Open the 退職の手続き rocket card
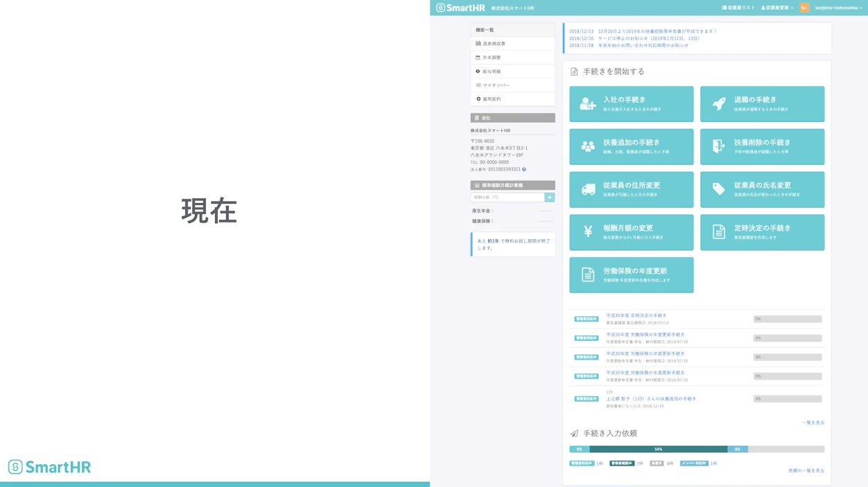The image size is (868, 487). point(762,104)
